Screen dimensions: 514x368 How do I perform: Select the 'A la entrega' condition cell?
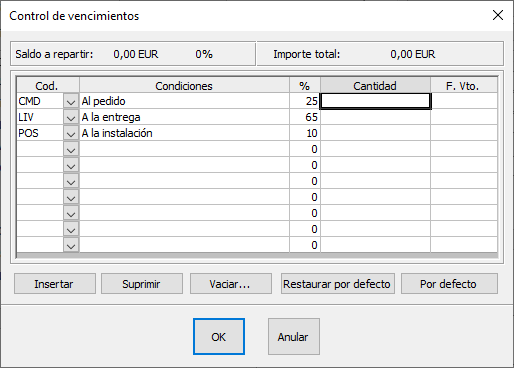184,117
